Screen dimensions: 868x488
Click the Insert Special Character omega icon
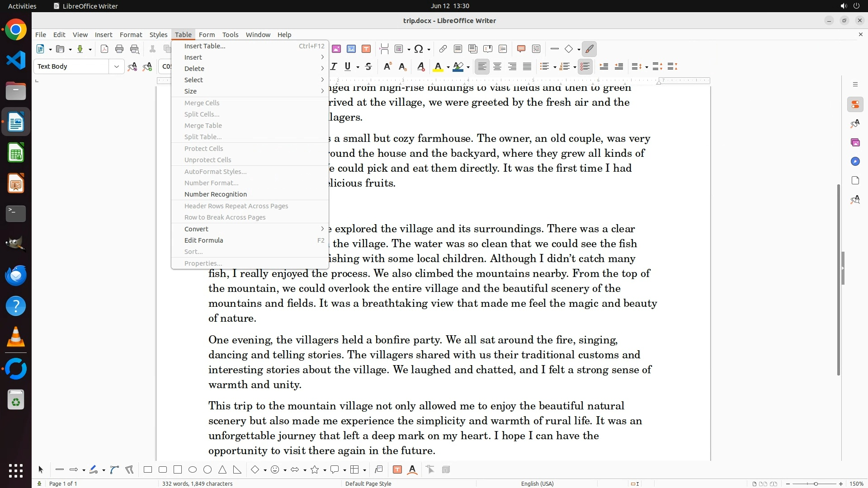tap(419, 49)
